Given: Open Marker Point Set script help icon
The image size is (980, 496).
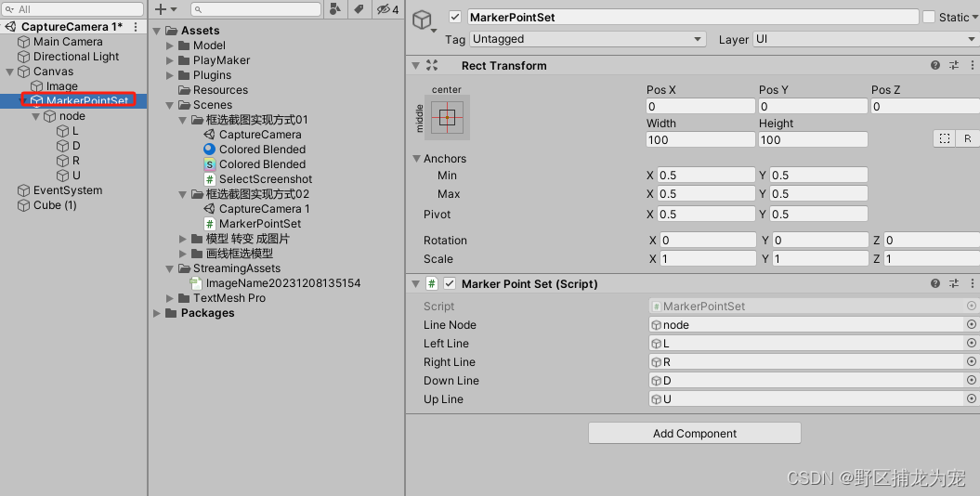Looking at the screenshot, I should click(x=935, y=283).
